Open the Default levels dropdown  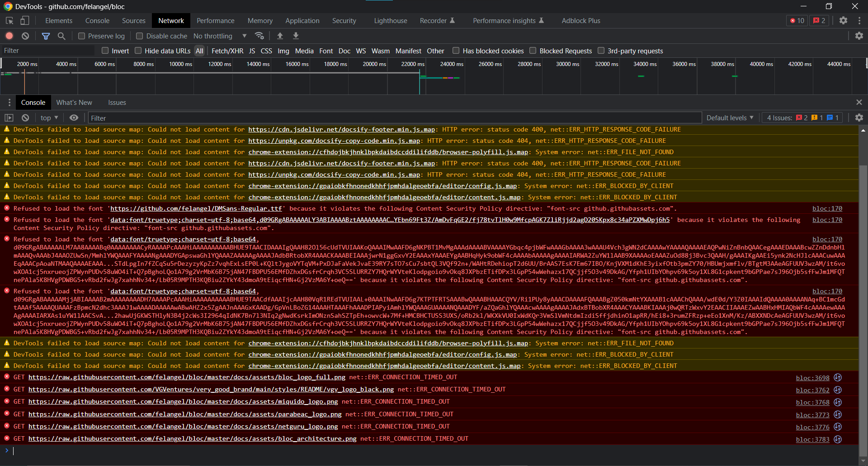tap(730, 118)
